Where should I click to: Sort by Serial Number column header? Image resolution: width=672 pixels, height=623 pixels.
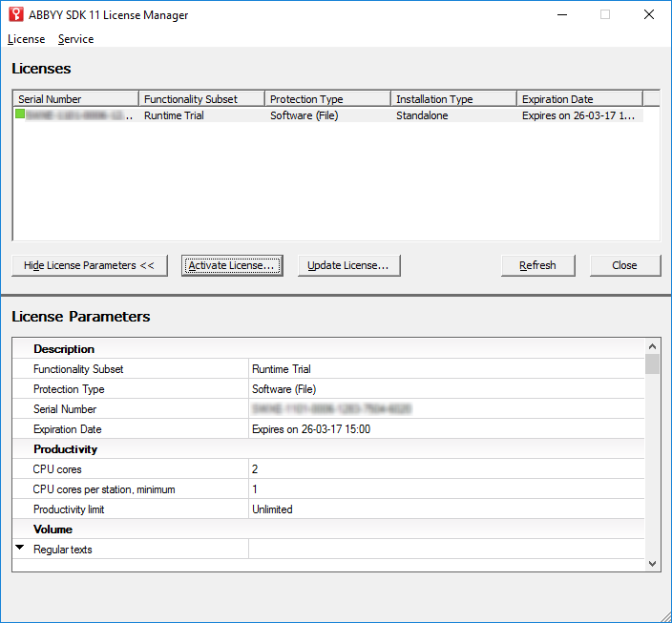(75, 99)
